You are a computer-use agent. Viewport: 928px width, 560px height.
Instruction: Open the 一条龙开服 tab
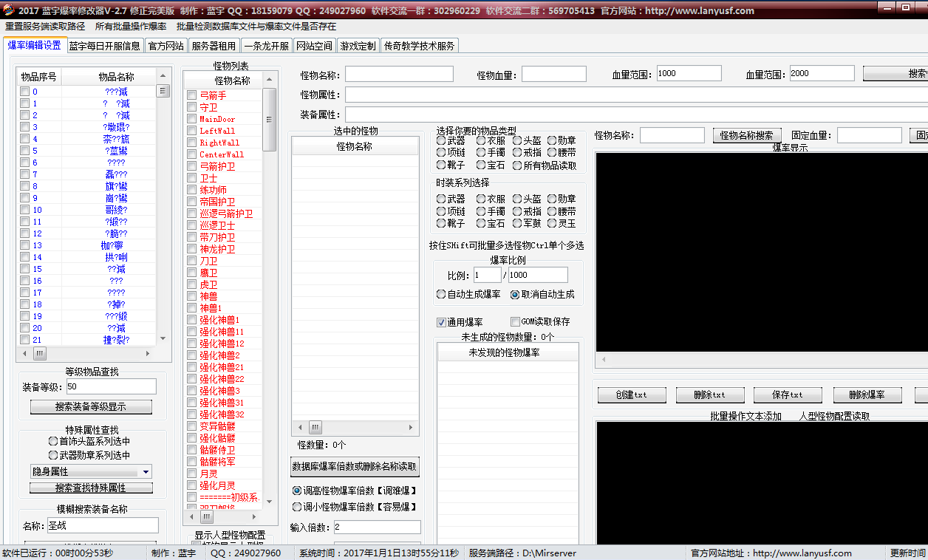tap(266, 46)
